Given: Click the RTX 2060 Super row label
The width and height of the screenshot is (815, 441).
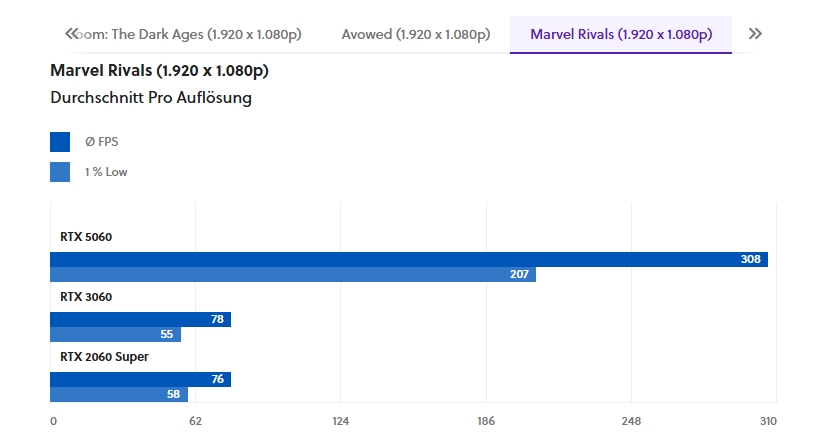Looking at the screenshot, I should coord(104,357).
